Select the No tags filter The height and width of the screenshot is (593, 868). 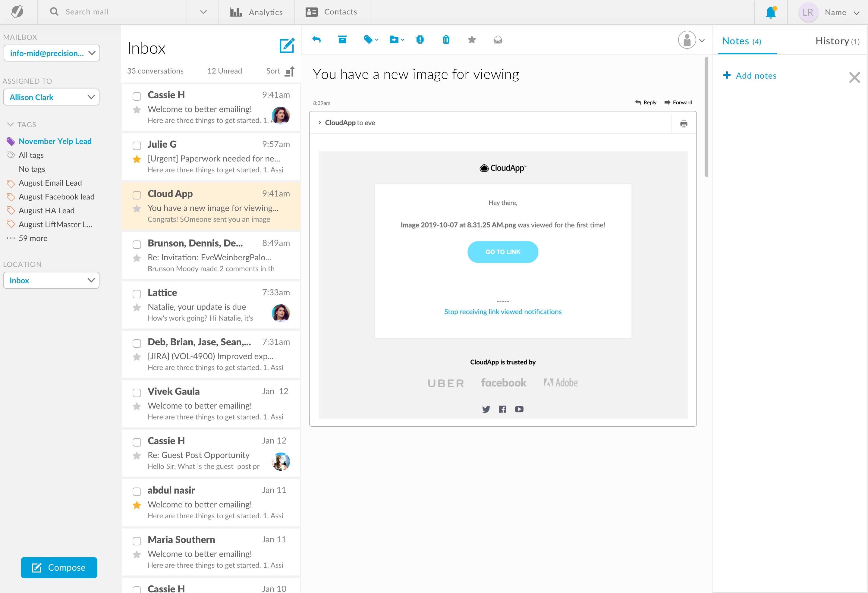pos(32,169)
